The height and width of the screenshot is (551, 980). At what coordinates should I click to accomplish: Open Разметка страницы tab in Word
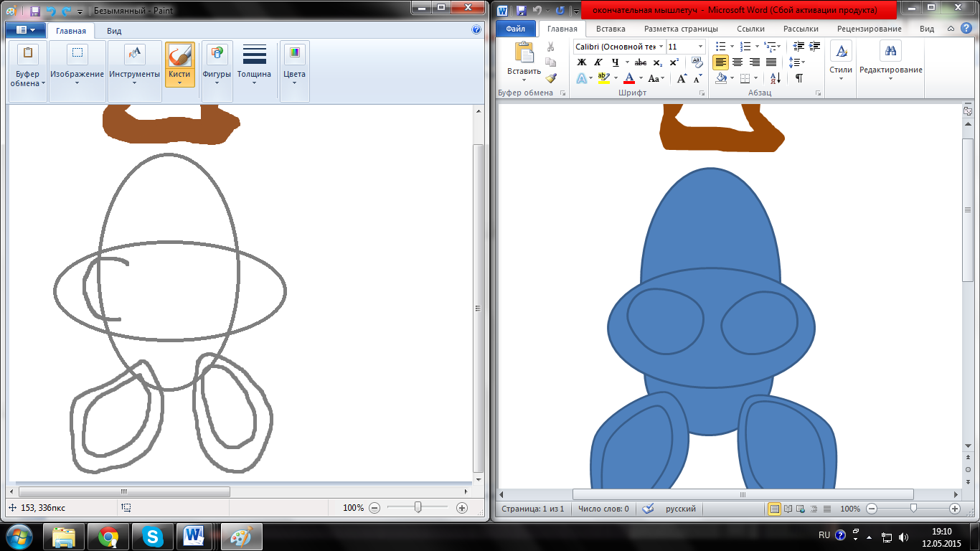pyautogui.click(x=681, y=29)
